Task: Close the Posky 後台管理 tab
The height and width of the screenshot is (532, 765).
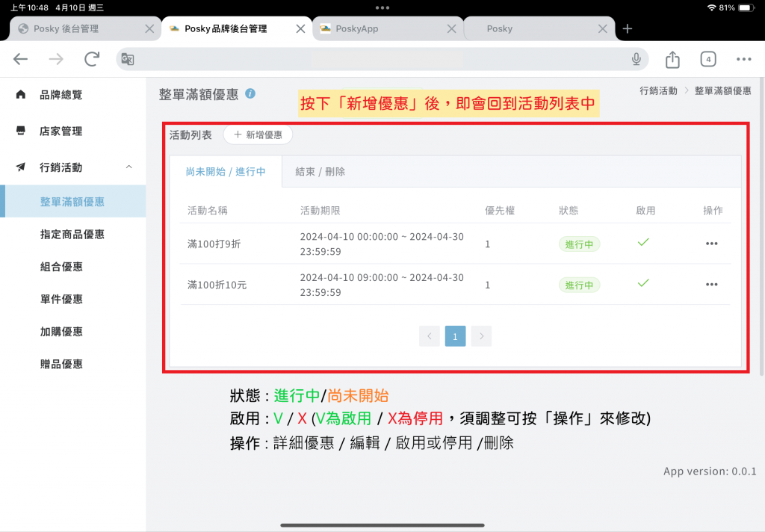Action: (x=149, y=29)
